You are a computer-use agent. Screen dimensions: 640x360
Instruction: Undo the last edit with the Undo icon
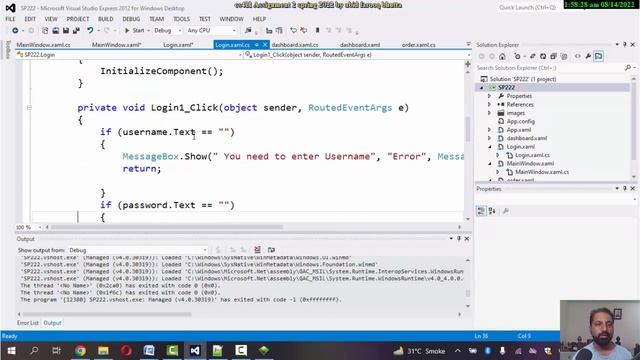tap(90, 31)
